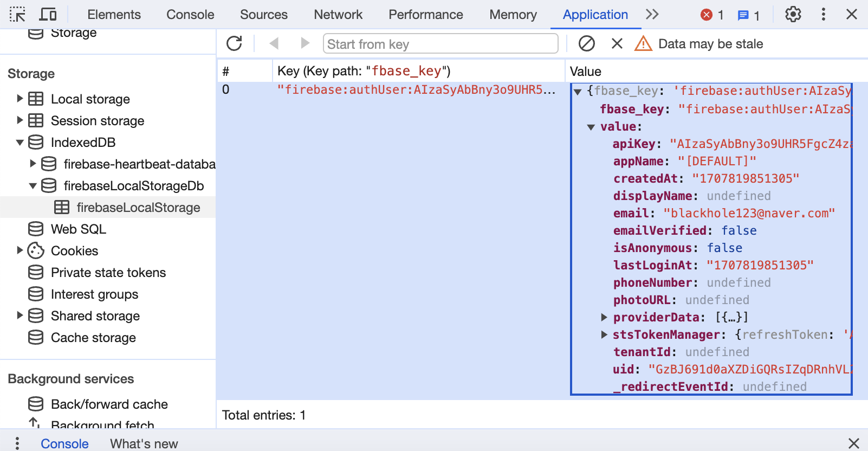Collapse the value property object
Viewport: 868px width, 451px height.
click(591, 127)
